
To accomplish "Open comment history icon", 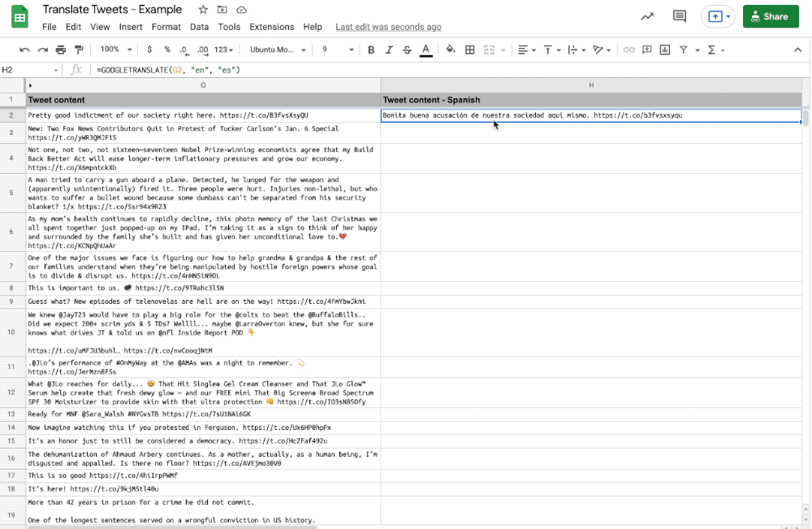I will [680, 16].
